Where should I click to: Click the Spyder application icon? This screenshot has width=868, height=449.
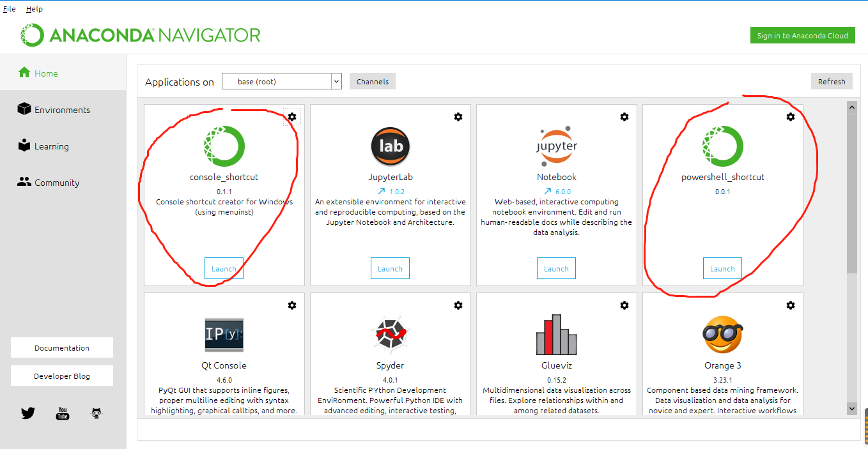pos(391,335)
